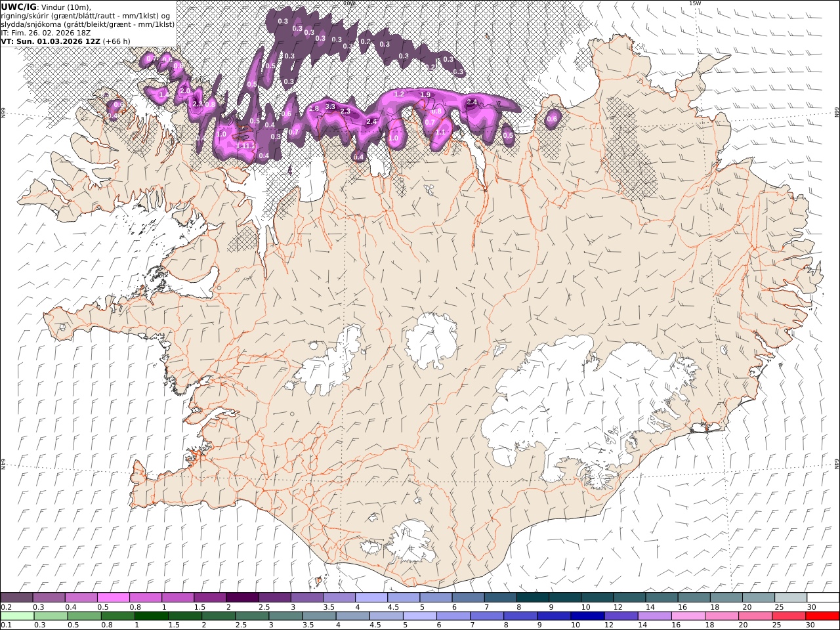
Task: Click the UWC/IG title text
Action: (19, 7)
